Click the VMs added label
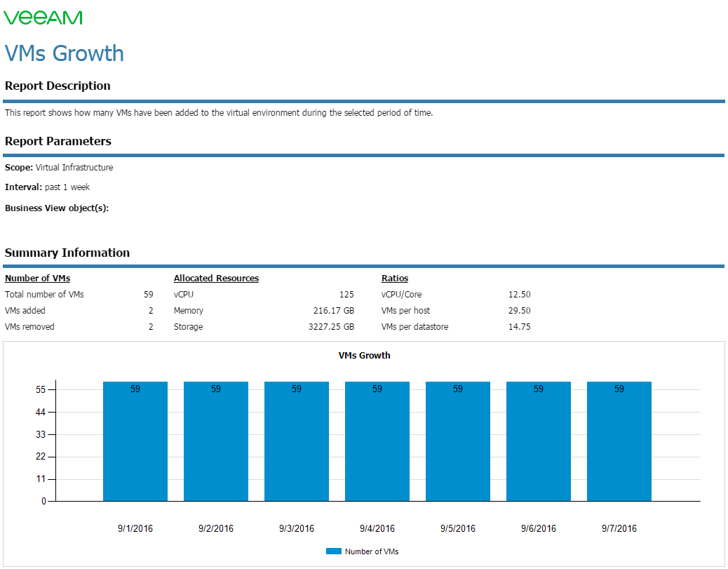The width and height of the screenshot is (728, 569). (x=25, y=311)
